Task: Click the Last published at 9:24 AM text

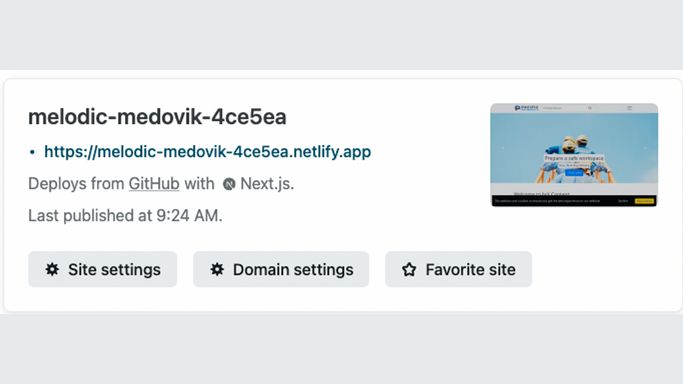Action: (125, 216)
